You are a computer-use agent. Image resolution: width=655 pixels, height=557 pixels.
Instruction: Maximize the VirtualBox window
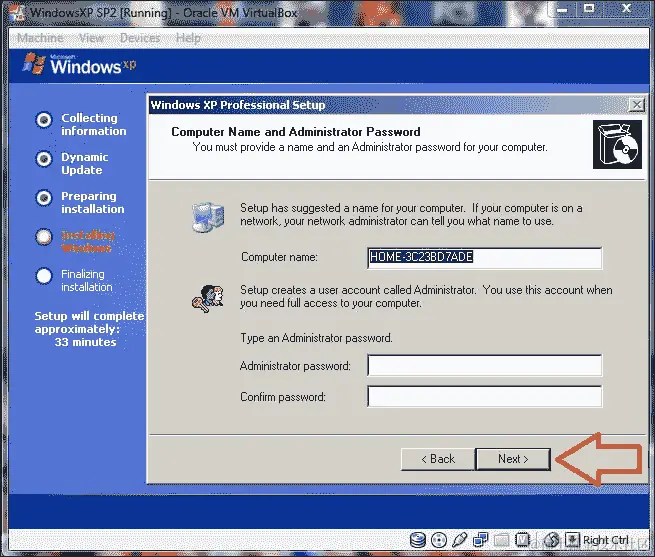(x=589, y=8)
